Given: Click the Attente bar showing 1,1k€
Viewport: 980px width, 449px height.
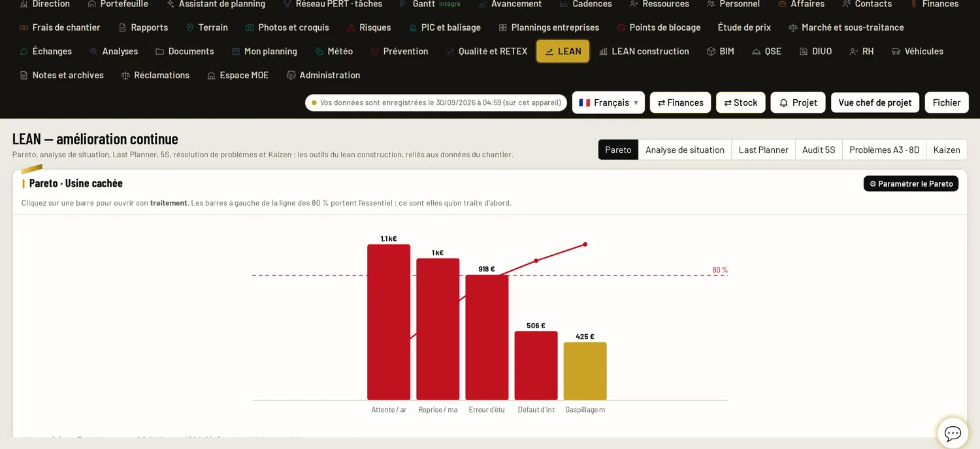Looking at the screenshot, I should tap(389, 322).
